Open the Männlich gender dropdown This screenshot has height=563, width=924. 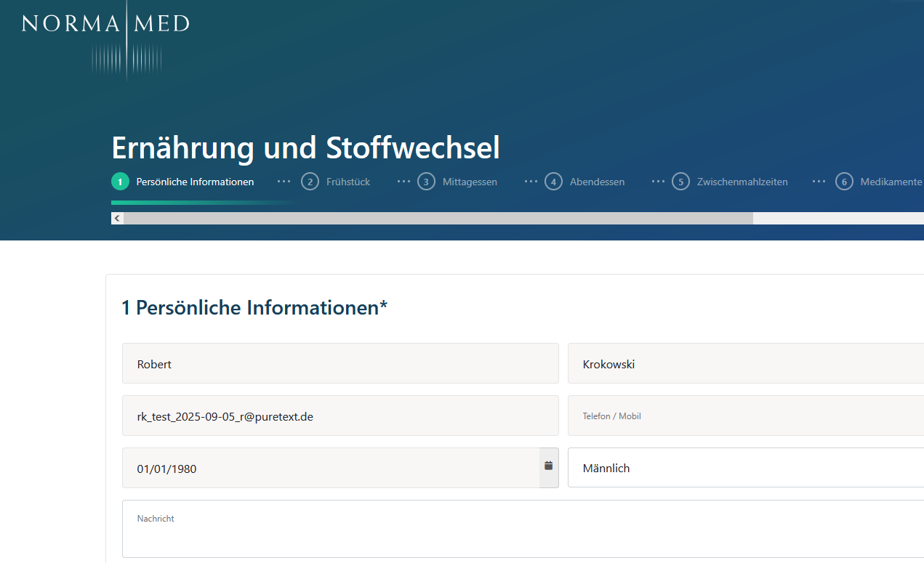(x=745, y=468)
